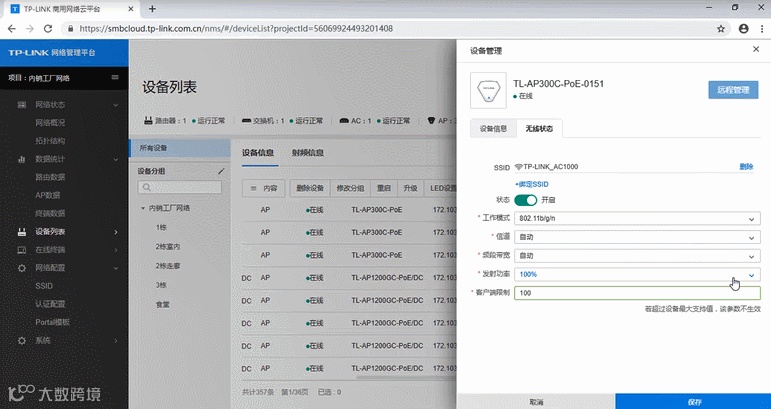The width and height of the screenshot is (771, 409).
Task: Select the 3栋 group
Action: click(161, 285)
